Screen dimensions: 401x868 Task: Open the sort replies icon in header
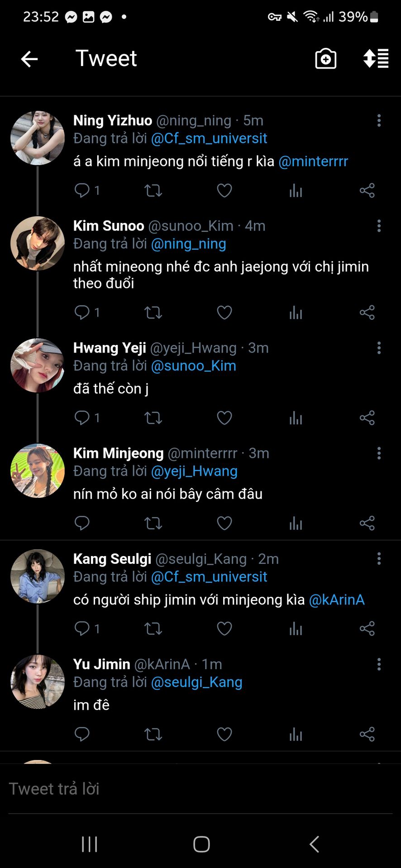pyautogui.click(x=376, y=59)
